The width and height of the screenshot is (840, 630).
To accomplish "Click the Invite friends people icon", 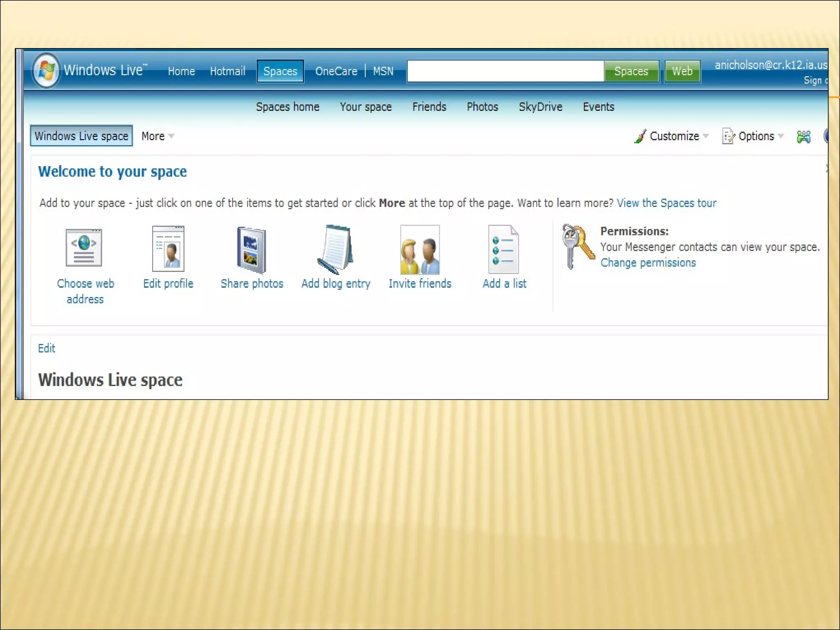I will coord(420,249).
